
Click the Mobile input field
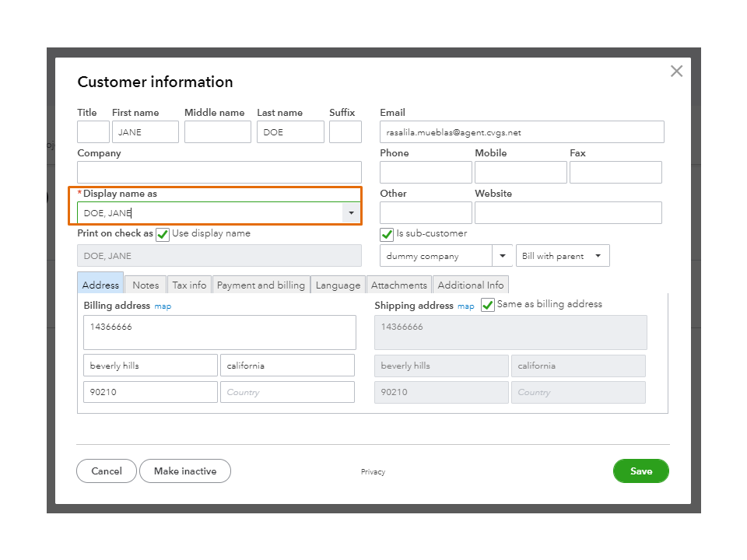521,173
